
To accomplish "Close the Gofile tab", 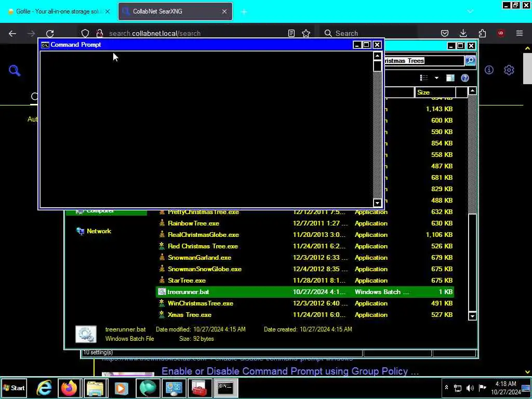I will click(x=107, y=11).
